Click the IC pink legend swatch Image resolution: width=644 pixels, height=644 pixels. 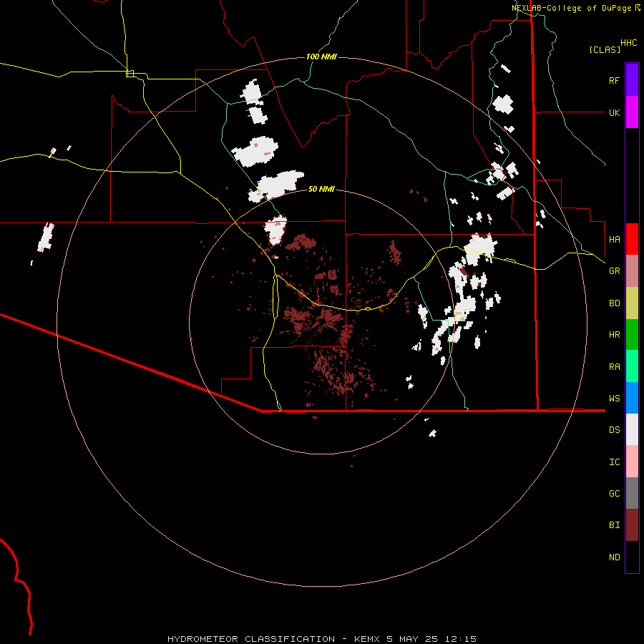(632, 462)
